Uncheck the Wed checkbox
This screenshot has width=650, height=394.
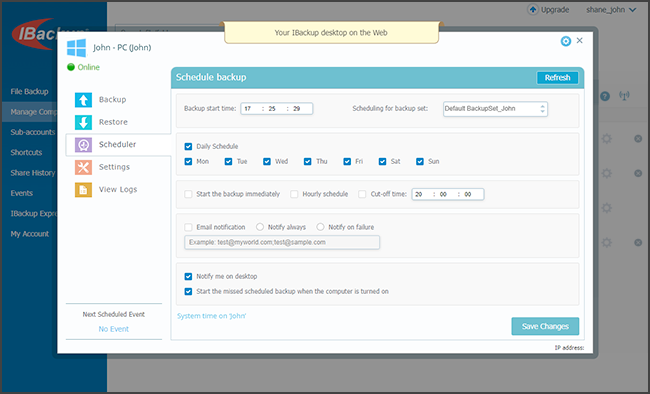pos(267,161)
